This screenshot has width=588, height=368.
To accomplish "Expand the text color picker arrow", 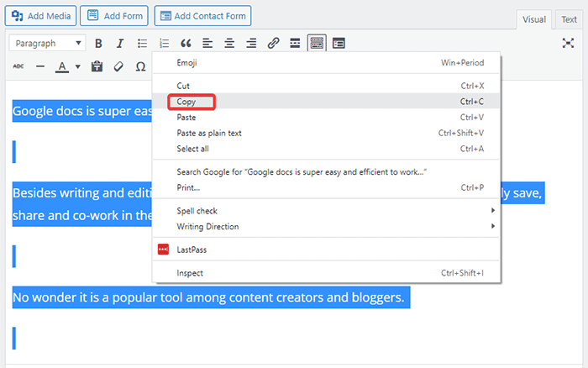I will (x=77, y=66).
